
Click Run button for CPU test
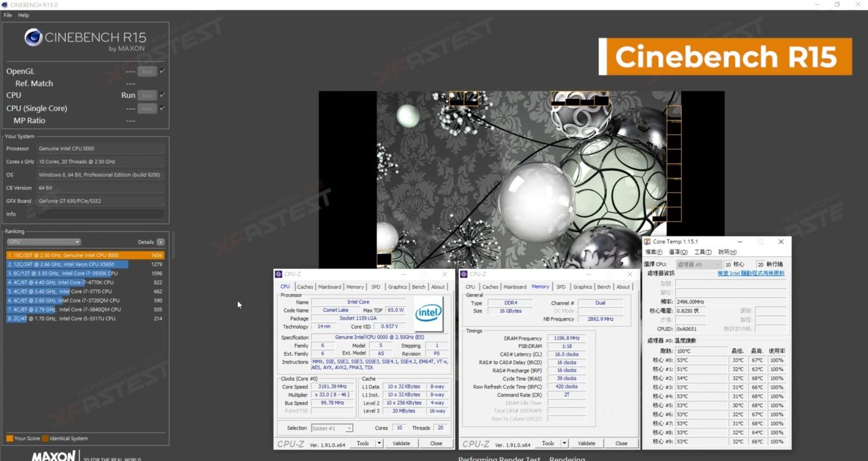point(147,95)
